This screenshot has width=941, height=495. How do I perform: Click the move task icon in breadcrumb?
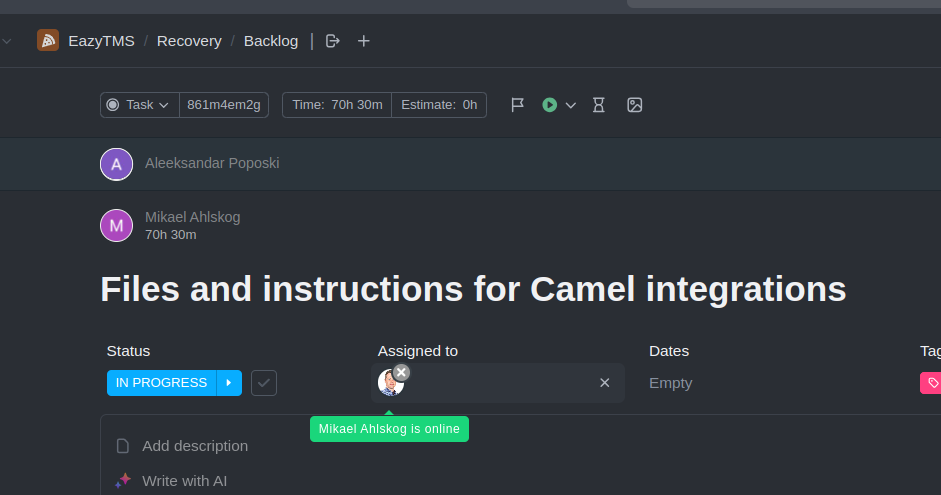click(x=332, y=41)
